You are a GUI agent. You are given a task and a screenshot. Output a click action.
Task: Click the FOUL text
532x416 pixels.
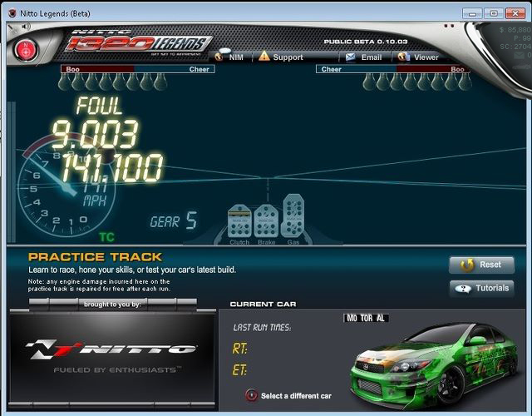pyautogui.click(x=99, y=106)
